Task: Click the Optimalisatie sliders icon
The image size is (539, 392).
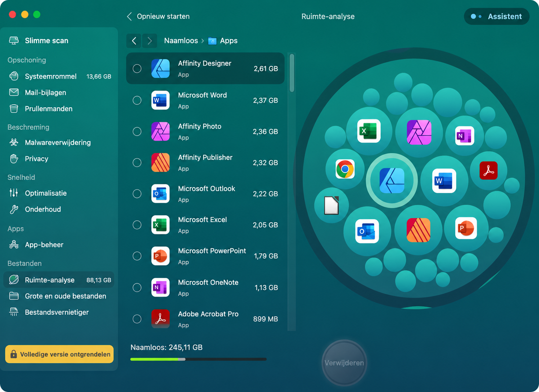Action: point(14,193)
